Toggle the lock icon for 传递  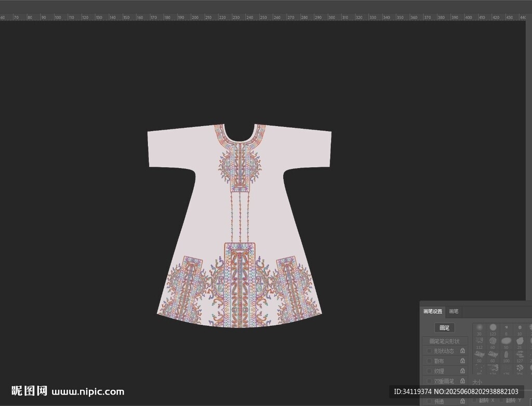coord(462,401)
